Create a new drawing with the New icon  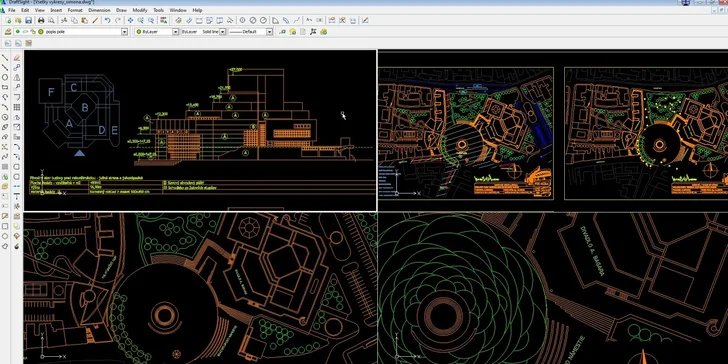tap(8, 20)
